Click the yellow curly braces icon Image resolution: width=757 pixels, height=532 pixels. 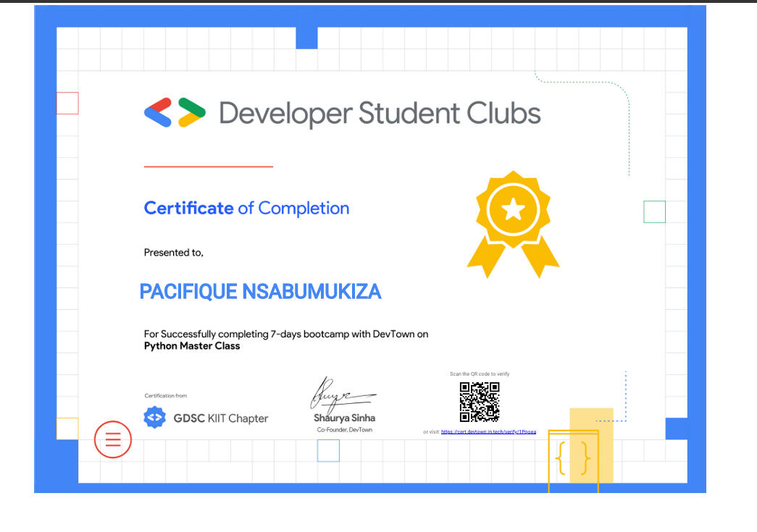tap(573, 458)
